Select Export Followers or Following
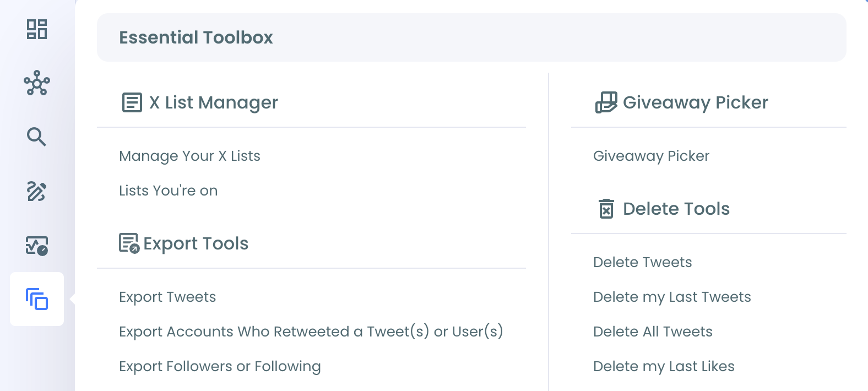Viewport: 868px width, 391px height. tap(220, 366)
